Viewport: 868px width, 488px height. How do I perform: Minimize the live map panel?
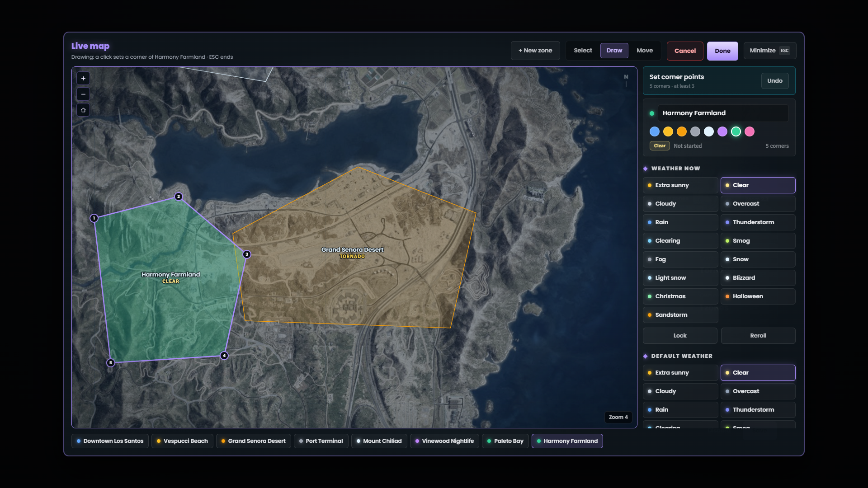(769, 51)
